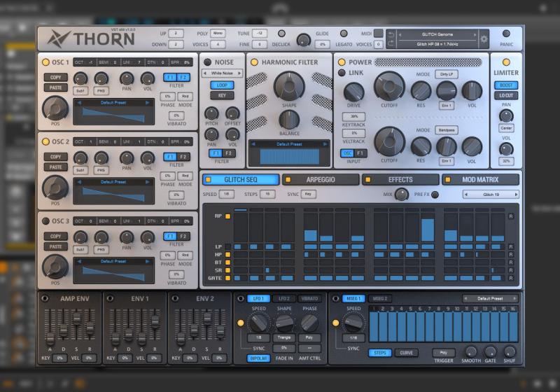Disable the OSC 1 power LED

[45, 62]
